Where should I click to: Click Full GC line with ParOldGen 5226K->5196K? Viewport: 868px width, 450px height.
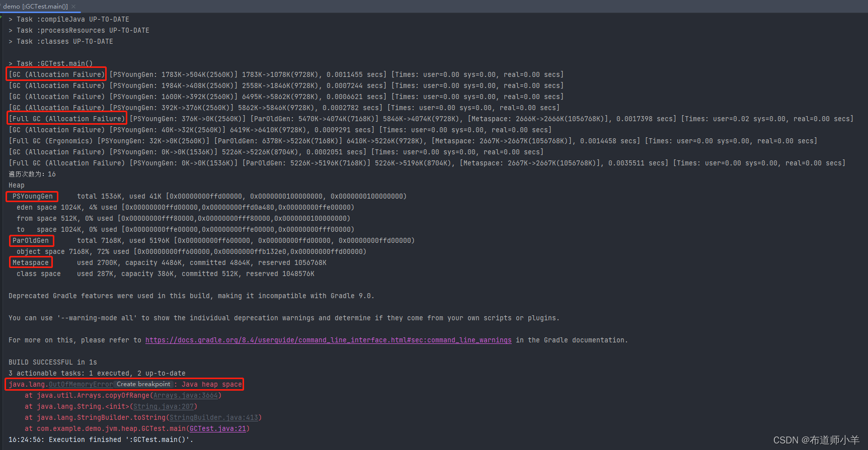(x=427, y=163)
